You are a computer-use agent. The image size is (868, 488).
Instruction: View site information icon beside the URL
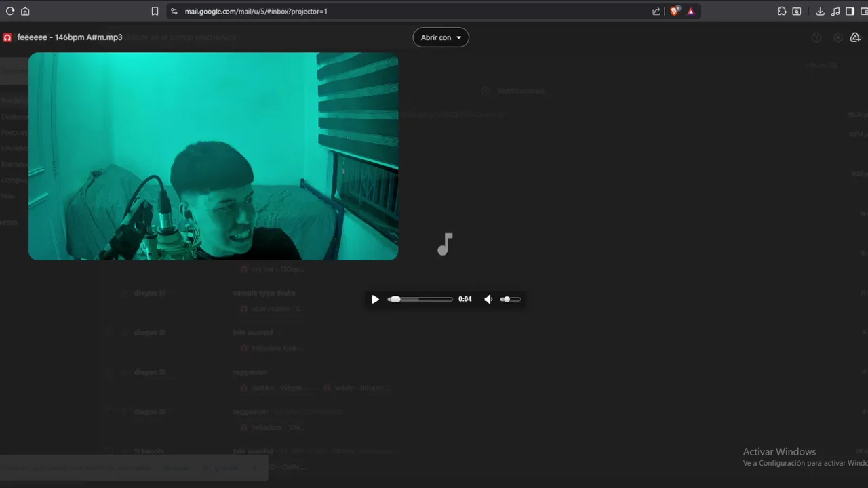pos(174,11)
